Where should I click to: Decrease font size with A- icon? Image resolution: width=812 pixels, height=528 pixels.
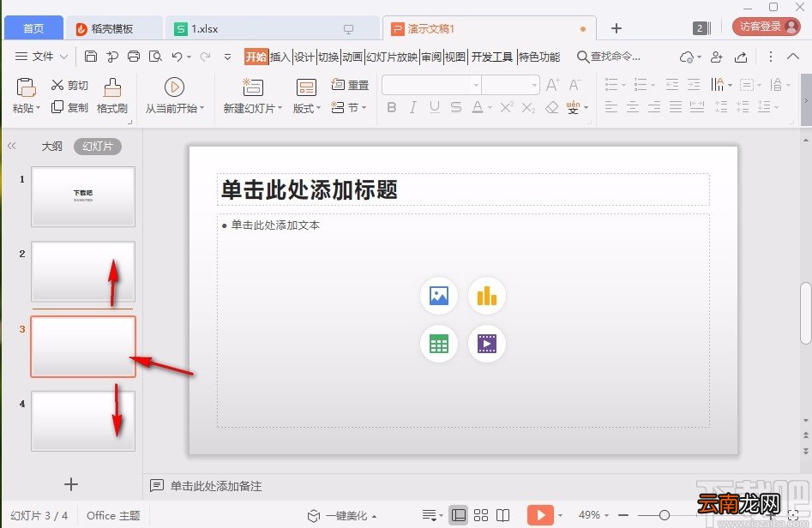click(574, 84)
